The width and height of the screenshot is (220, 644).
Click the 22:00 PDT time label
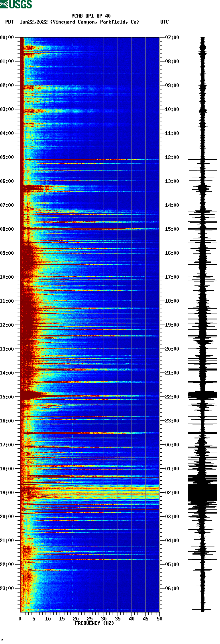point(7,565)
